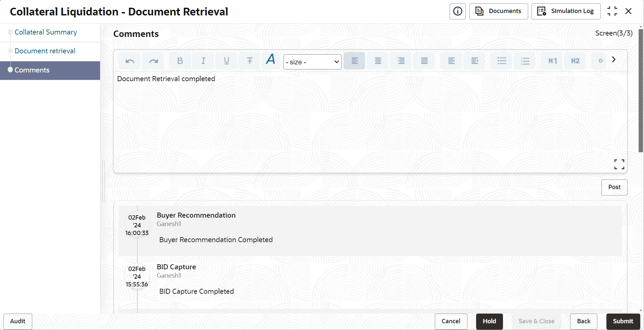Open the Audit panel
This screenshot has height=330, width=644.
18,321
